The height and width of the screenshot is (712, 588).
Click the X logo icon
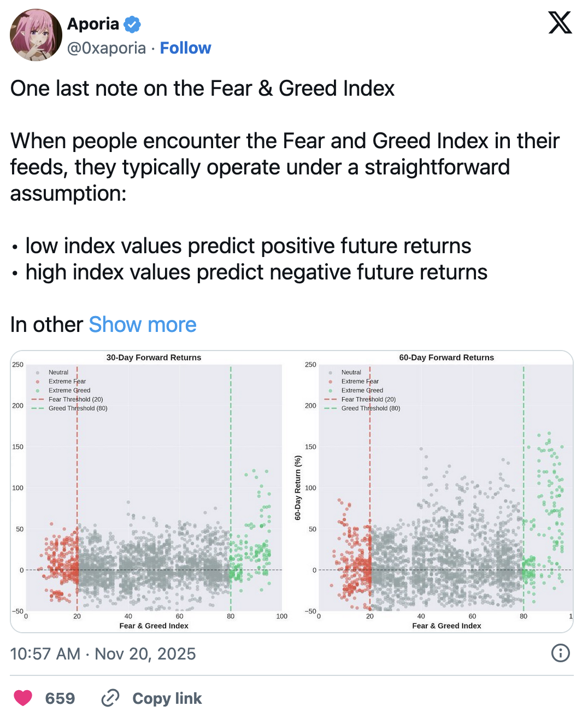[560, 23]
